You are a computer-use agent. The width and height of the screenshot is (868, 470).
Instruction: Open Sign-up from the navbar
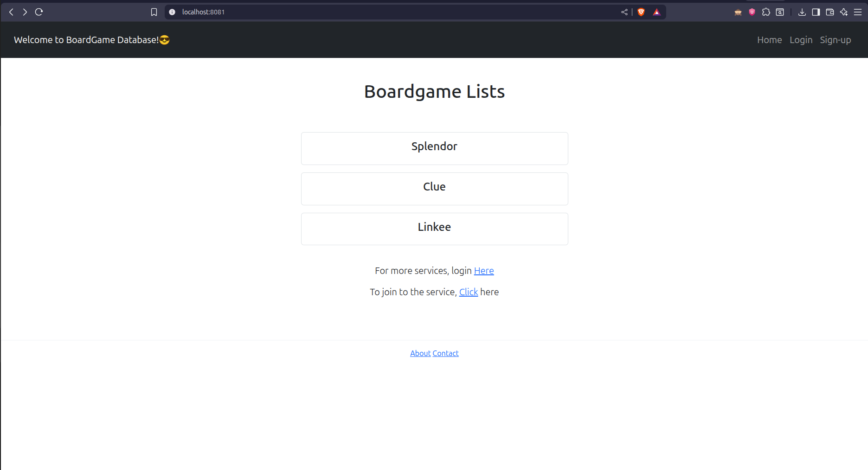835,40
